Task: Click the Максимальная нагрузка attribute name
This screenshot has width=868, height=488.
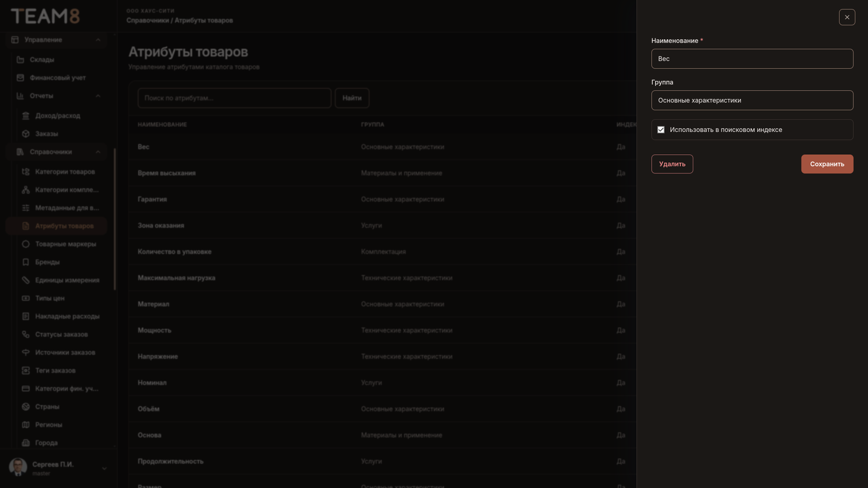Action: coord(176,278)
